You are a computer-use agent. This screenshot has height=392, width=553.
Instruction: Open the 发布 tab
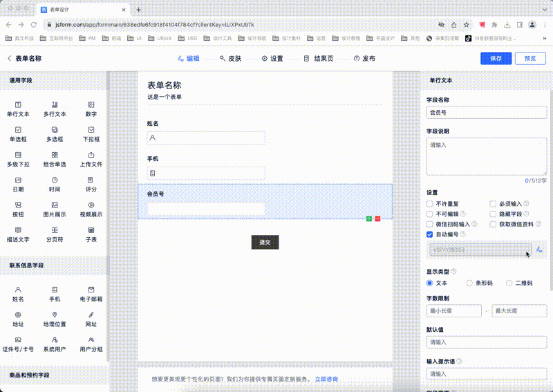click(x=364, y=59)
